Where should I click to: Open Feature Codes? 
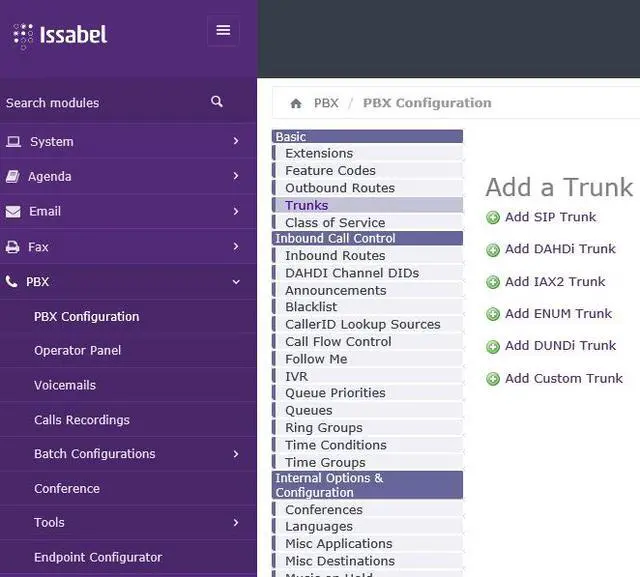tap(367, 171)
